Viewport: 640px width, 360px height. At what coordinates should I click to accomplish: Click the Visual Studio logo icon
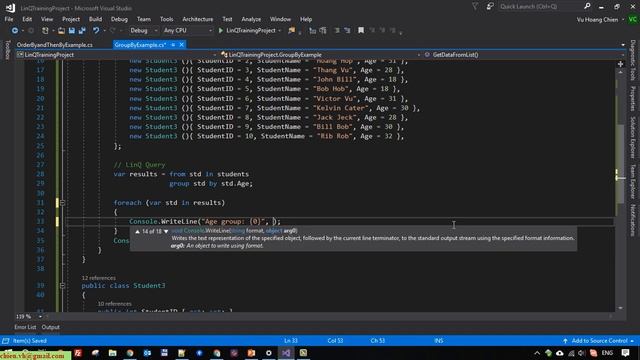[10, 8]
